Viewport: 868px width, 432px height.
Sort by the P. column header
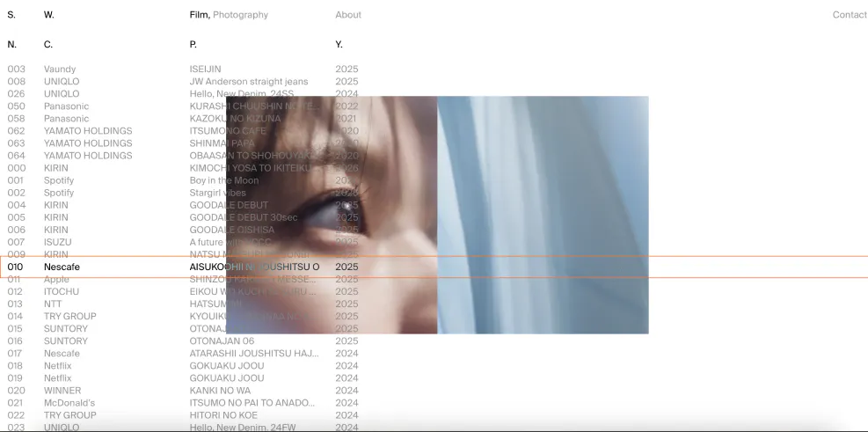(193, 44)
